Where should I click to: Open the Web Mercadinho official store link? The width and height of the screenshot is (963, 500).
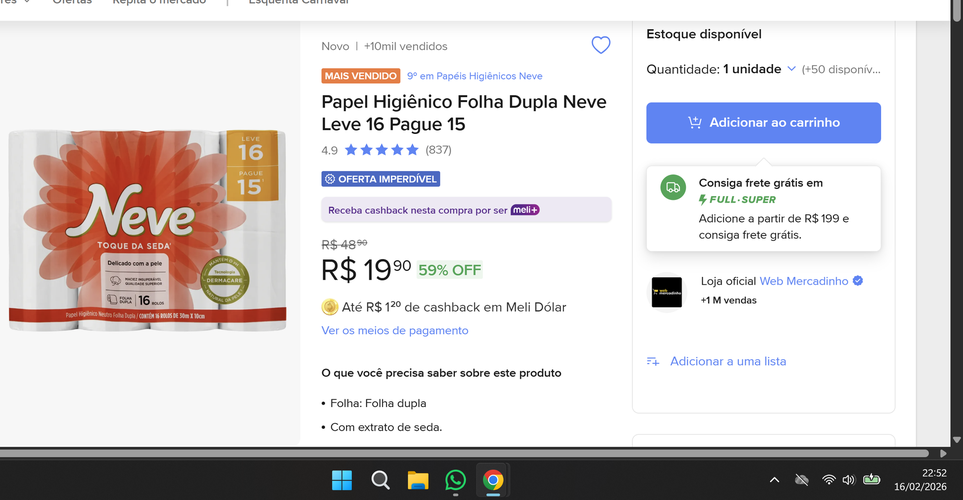803,281
